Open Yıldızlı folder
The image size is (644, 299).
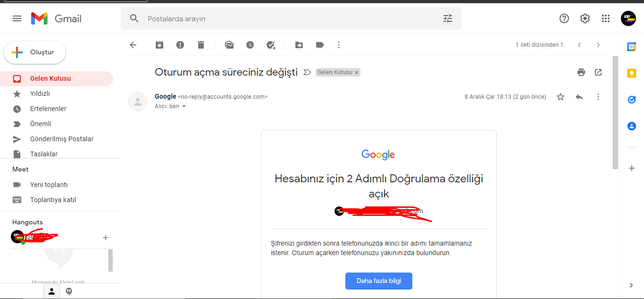coord(57,94)
